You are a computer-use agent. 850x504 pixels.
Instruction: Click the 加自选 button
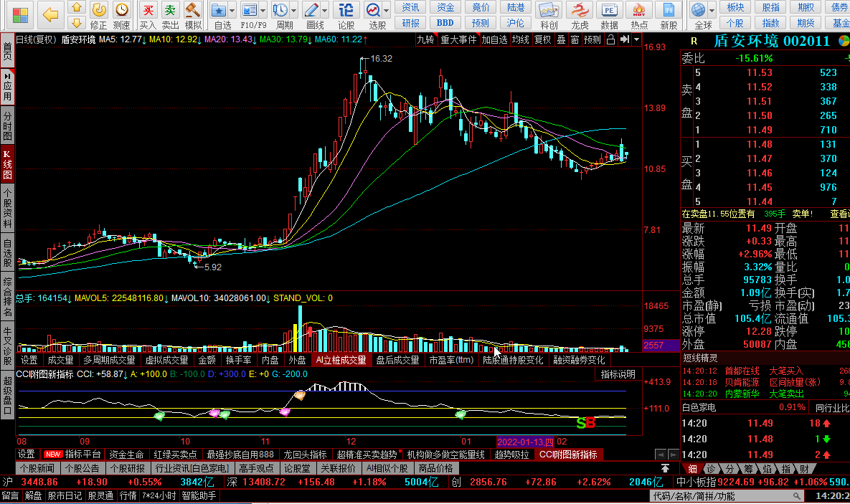tap(494, 39)
